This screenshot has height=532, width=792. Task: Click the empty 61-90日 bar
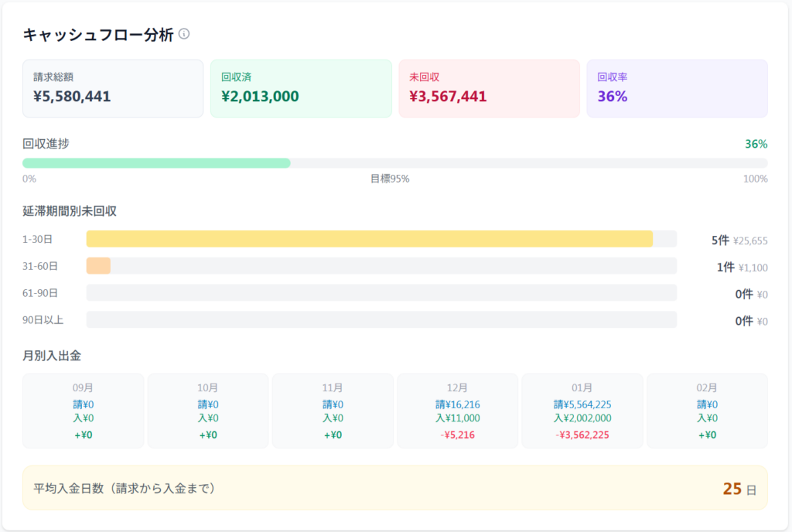(381, 293)
